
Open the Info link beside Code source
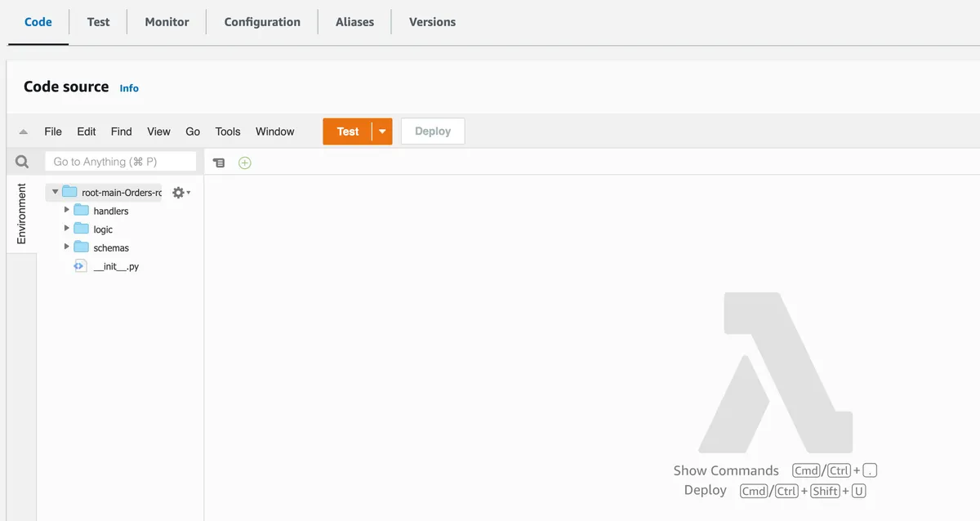[128, 87]
